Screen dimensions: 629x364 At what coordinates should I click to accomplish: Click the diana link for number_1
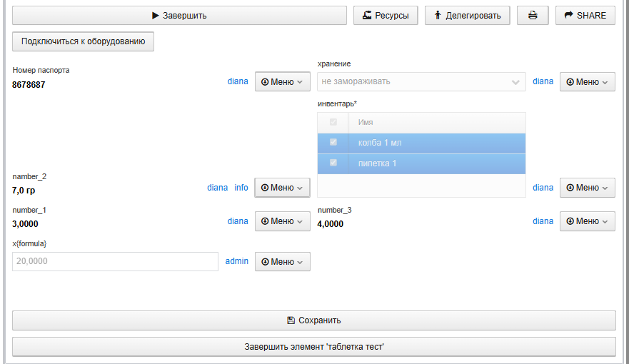coord(238,221)
